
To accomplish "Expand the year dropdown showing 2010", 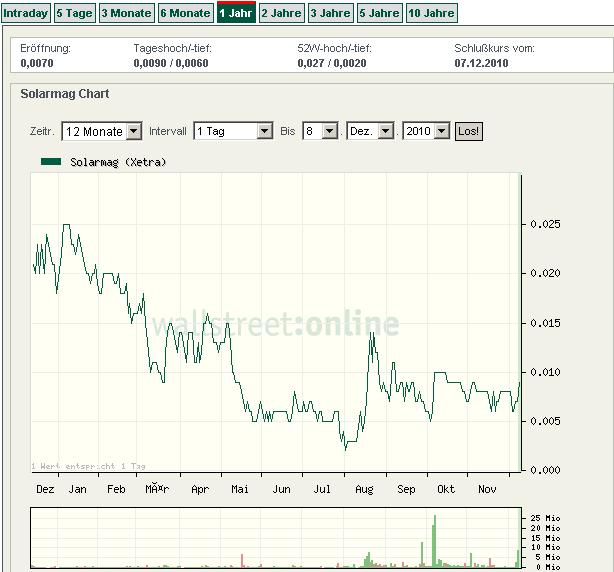I will [x=426, y=131].
